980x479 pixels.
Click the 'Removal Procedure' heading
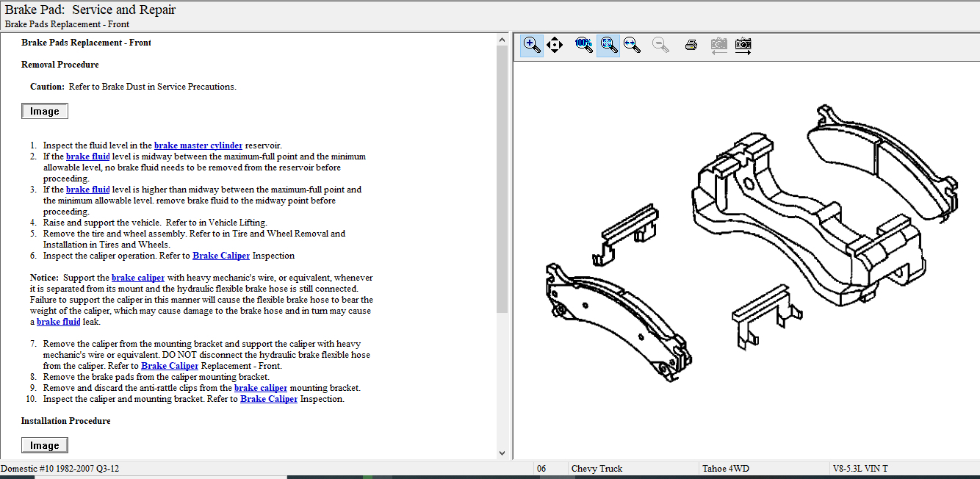(x=60, y=65)
